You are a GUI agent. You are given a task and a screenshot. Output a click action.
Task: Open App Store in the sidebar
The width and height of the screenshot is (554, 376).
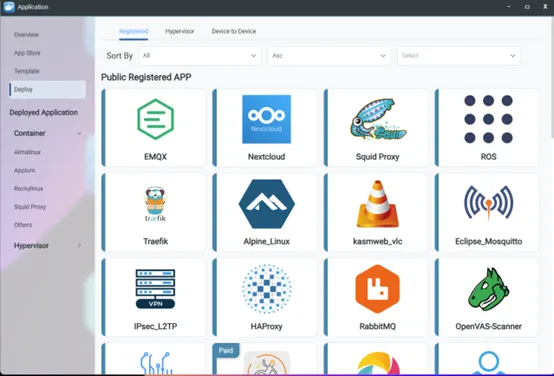(x=27, y=53)
